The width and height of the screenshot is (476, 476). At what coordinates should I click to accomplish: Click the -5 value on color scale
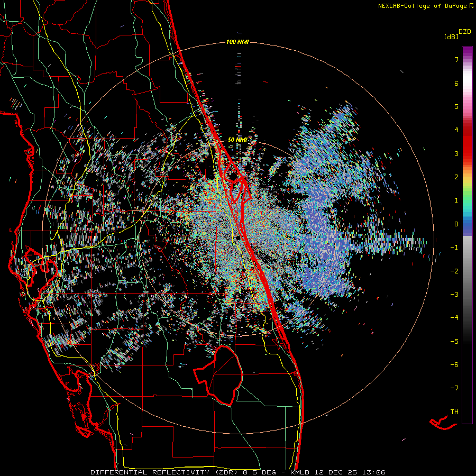(x=454, y=341)
